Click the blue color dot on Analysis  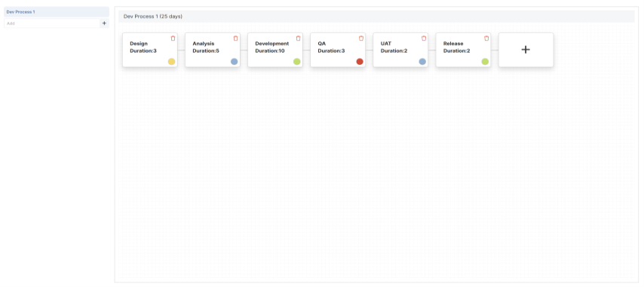click(234, 62)
